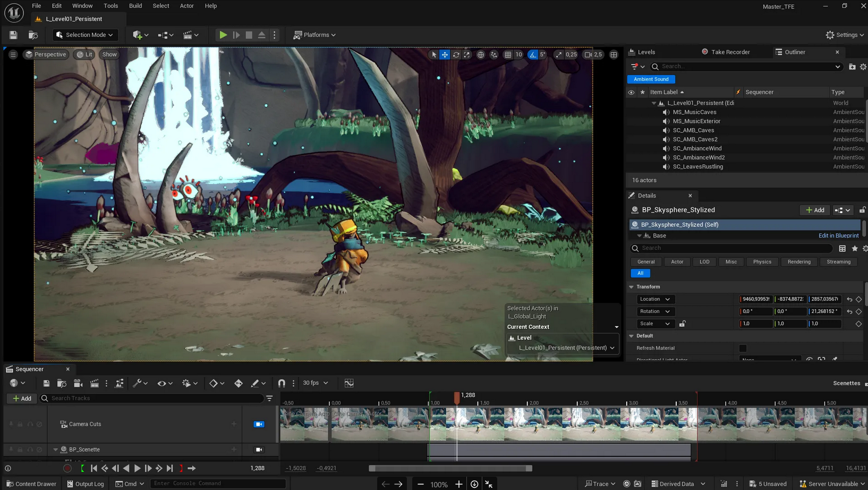Open the 30 fps frame rate dropdown
868x490 pixels.
coord(315,383)
